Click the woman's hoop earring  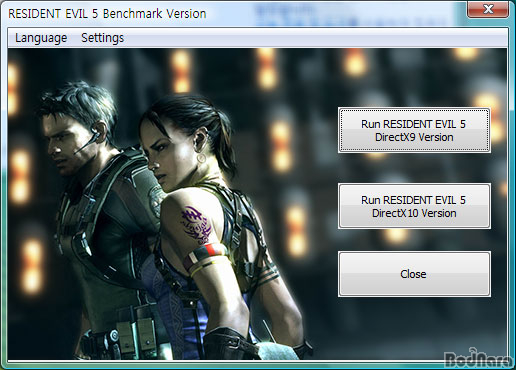pos(201,158)
